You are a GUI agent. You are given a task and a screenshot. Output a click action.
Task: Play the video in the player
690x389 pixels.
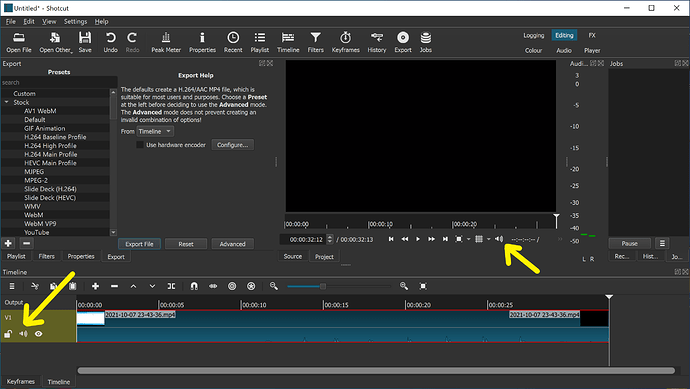418,239
